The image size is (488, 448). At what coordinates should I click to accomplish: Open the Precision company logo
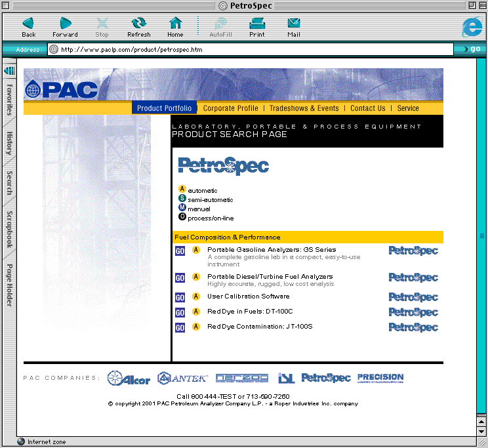coord(380,378)
